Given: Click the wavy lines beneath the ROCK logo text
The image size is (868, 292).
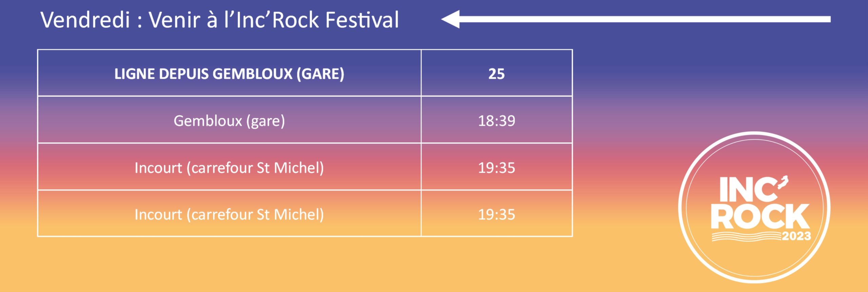Looking at the screenshot, I should tap(746, 236).
